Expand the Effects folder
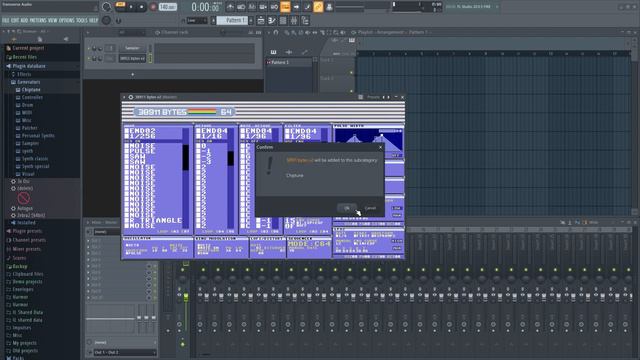The image size is (640, 360). point(24,74)
